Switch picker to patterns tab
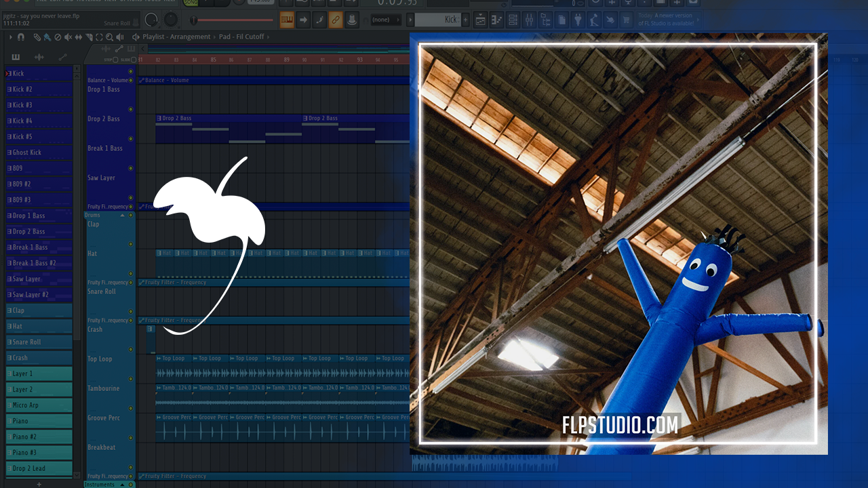868x488 pixels. [x=16, y=57]
